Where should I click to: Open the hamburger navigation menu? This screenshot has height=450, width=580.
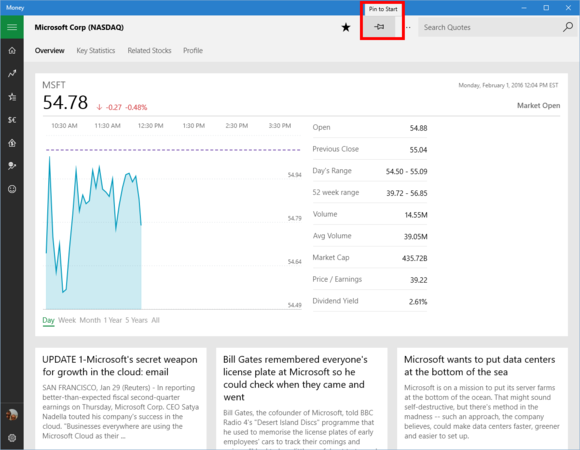(x=12, y=27)
